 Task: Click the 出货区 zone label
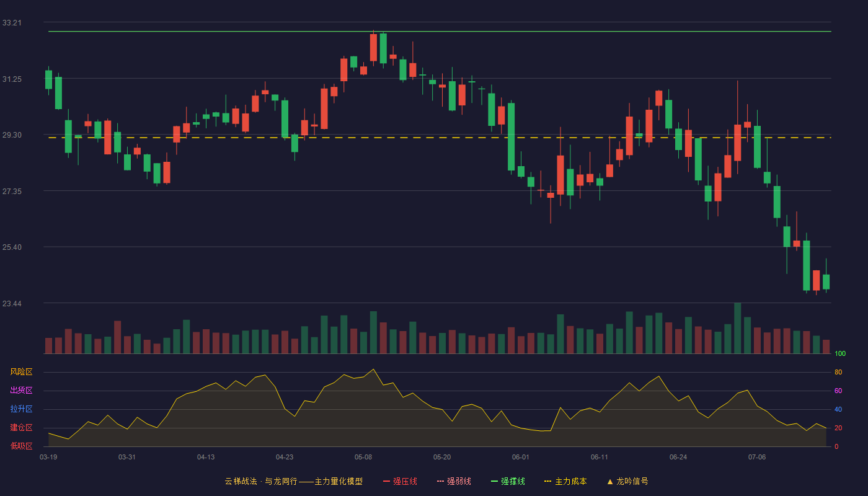tap(21, 391)
